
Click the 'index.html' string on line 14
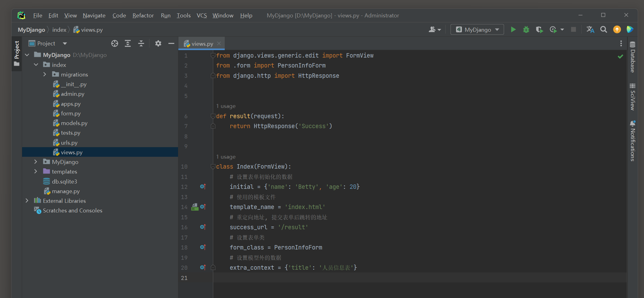click(x=305, y=207)
